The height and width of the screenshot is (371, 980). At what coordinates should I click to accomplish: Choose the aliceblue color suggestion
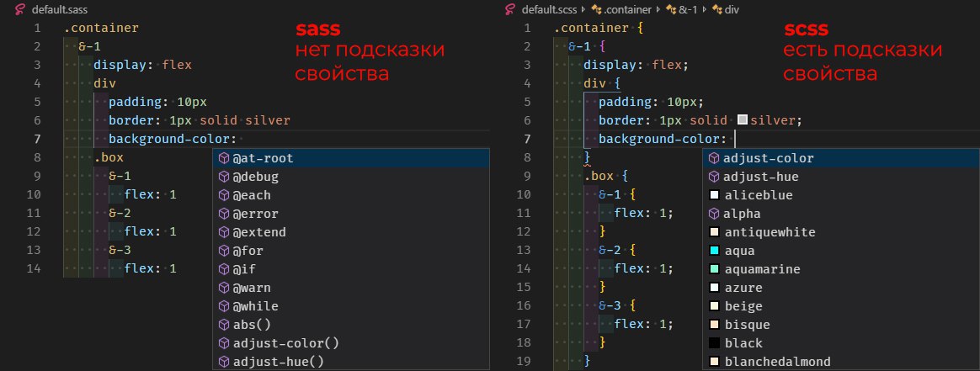pos(841,195)
